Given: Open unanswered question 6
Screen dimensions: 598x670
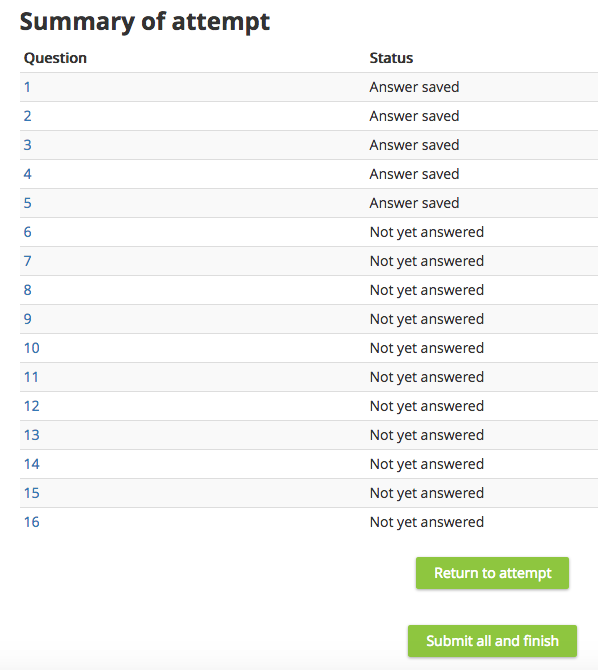Looking at the screenshot, I should (27, 232).
